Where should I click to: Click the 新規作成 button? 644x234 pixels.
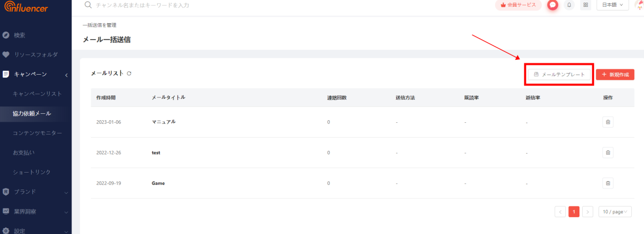615,75
